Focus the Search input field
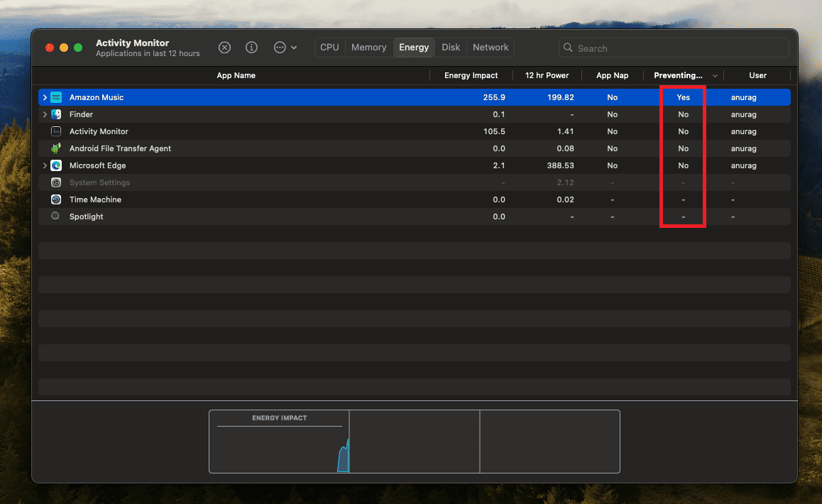 click(x=674, y=48)
